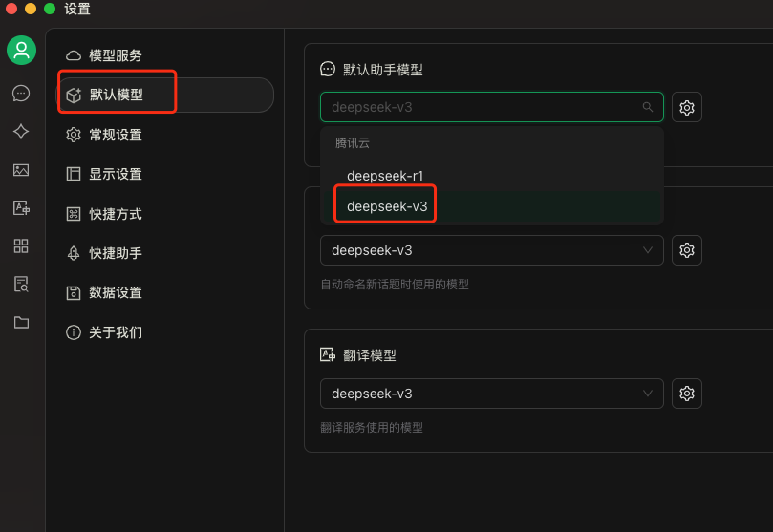773x532 pixels.
Task: Click the 设置 window title
Action: [77, 9]
